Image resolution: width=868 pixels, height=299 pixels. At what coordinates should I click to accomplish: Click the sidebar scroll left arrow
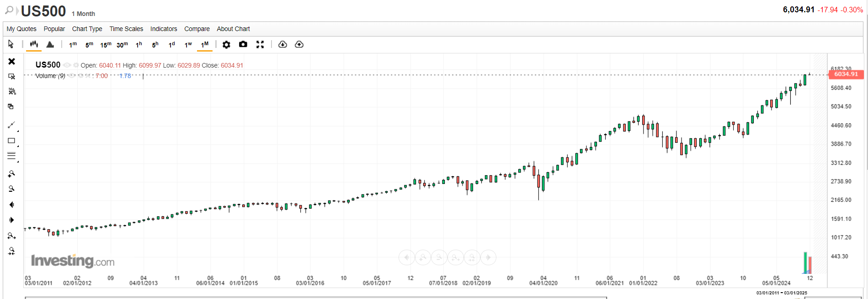(12, 205)
